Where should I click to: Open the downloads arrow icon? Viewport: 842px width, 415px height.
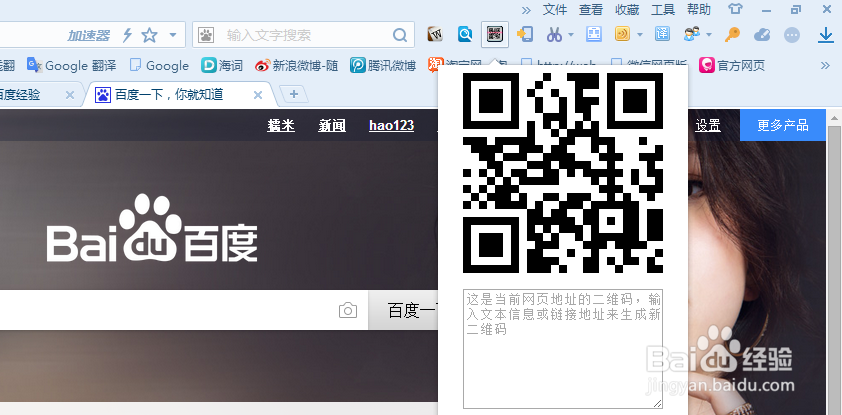coord(825,35)
